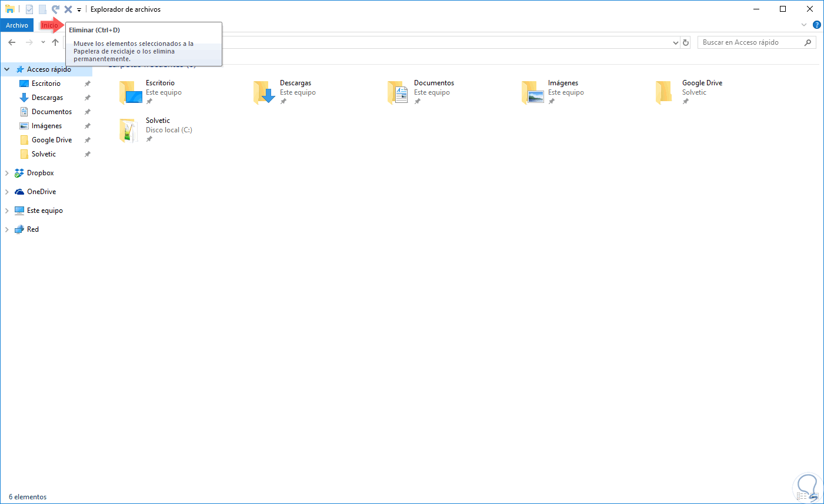
Task: Open Help with the blue question icon
Action: click(816, 25)
